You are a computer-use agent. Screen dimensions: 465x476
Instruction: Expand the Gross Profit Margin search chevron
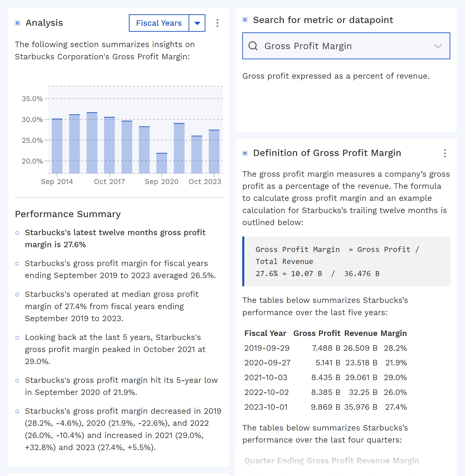pyautogui.click(x=438, y=46)
